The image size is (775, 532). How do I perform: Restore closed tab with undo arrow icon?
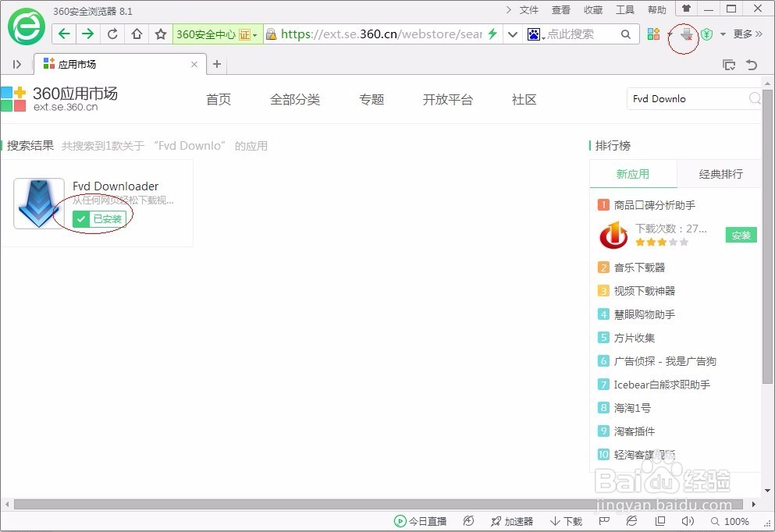pyautogui.click(x=752, y=65)
